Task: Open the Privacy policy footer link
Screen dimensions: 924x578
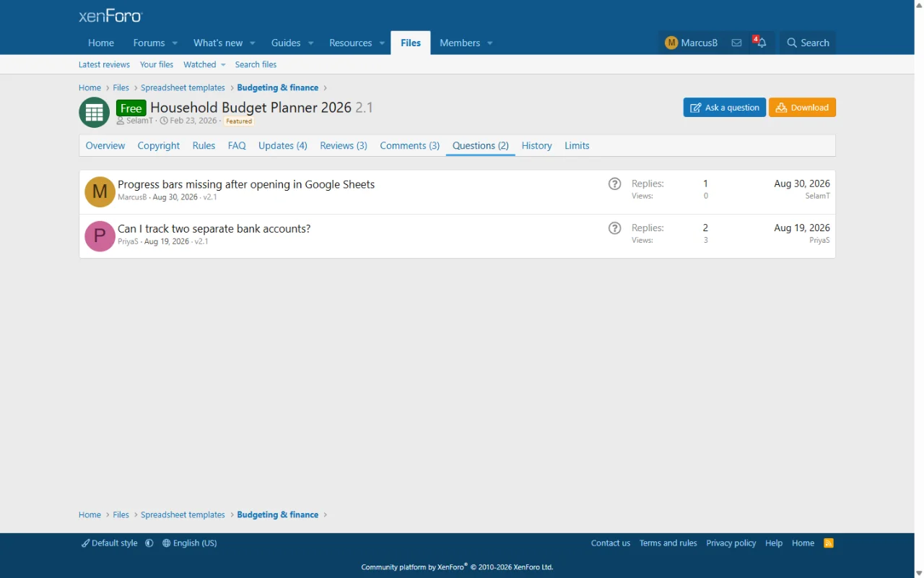Action: 731,543
